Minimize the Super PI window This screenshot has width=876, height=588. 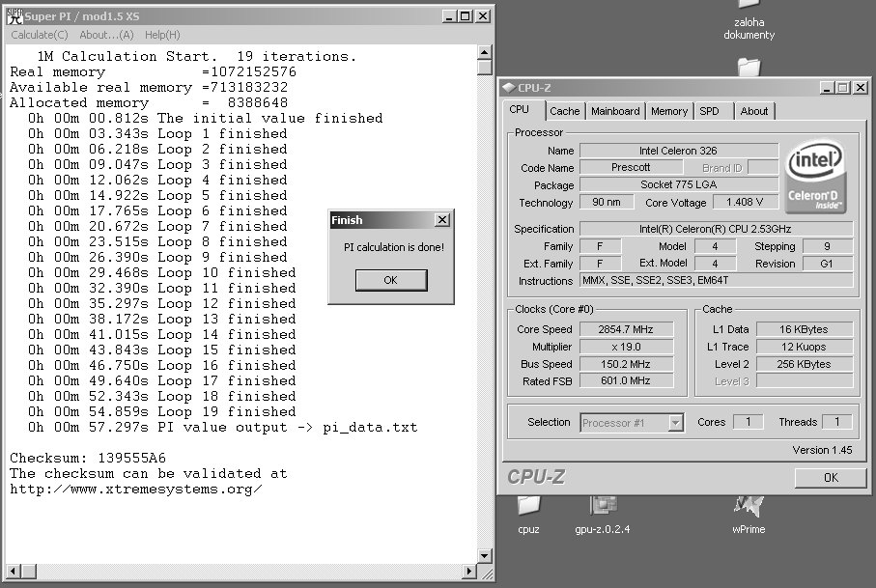click(x=450, y=16)
